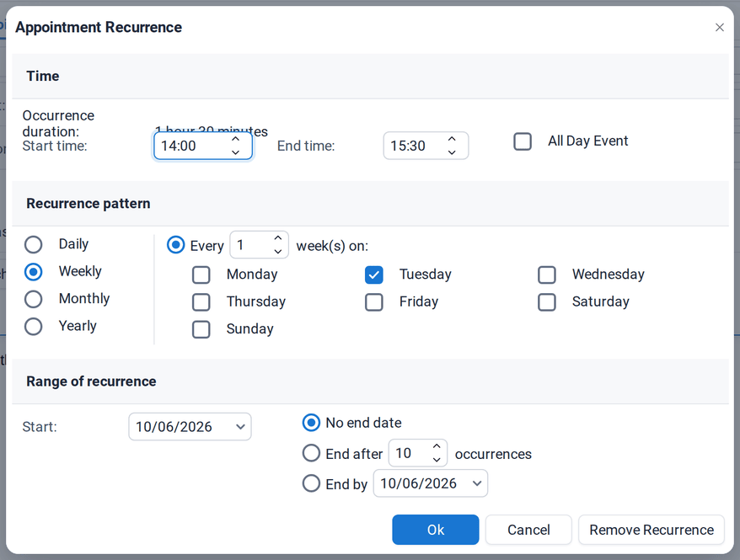Select the Monthly recurrence pattern
The width and height of the screenshot is (740, 560).
(x=34, y=299)
